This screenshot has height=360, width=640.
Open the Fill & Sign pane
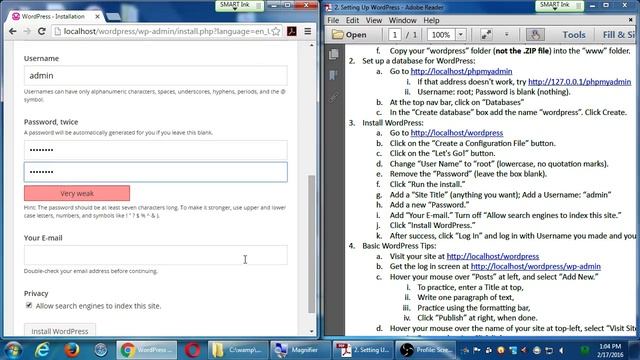pyautogui.click(x=618, y=35)
